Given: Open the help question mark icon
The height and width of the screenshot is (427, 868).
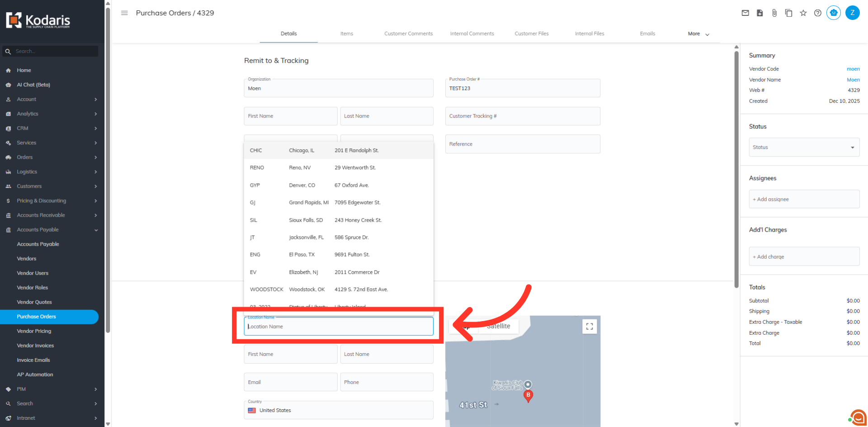Looking at the screenshot, I should point(818,13).
